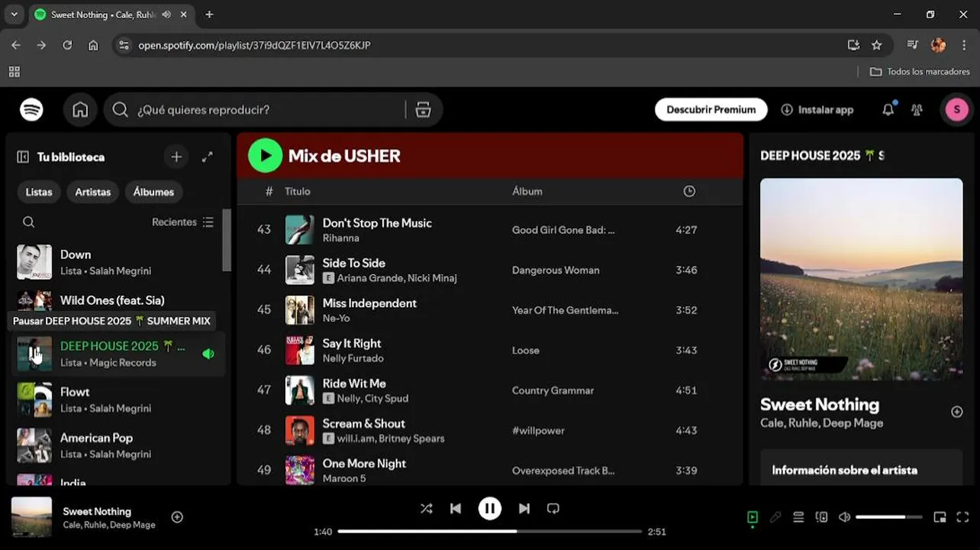Open the Browse (Explorar) icon beside search

pyautogui.click(x=423, y=109)
